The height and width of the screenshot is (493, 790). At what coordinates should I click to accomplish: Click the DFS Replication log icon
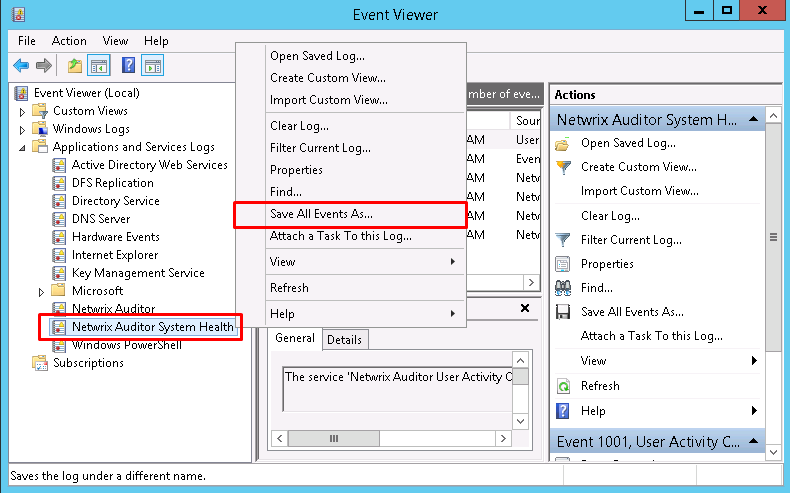pyautogui.click(x=59, y=183)
